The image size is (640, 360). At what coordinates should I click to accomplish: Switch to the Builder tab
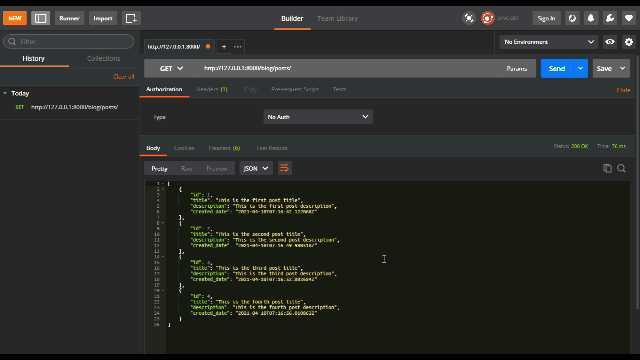click(292, 18)
